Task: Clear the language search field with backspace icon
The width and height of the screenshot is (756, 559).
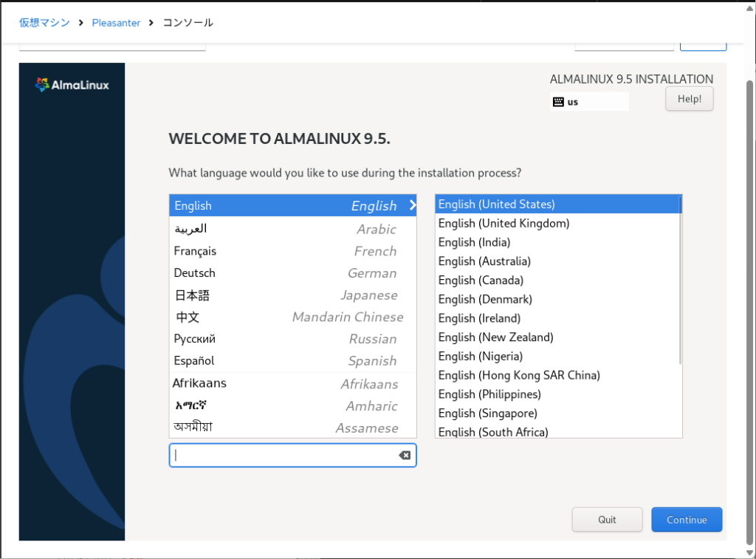Action: [x=405, y=456]
